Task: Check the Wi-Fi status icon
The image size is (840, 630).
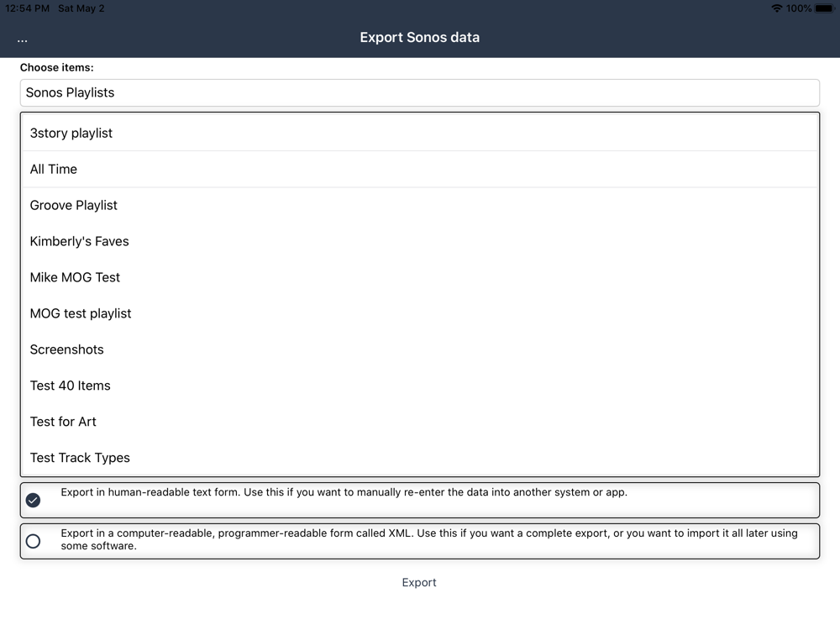Action: (777, 8)
